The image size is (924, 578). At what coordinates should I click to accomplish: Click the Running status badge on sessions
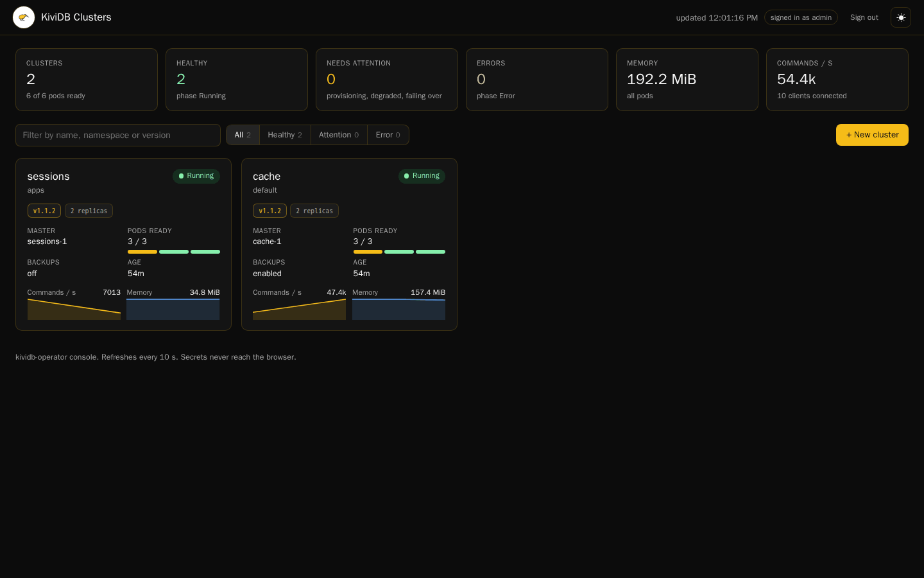pos(196,176)
